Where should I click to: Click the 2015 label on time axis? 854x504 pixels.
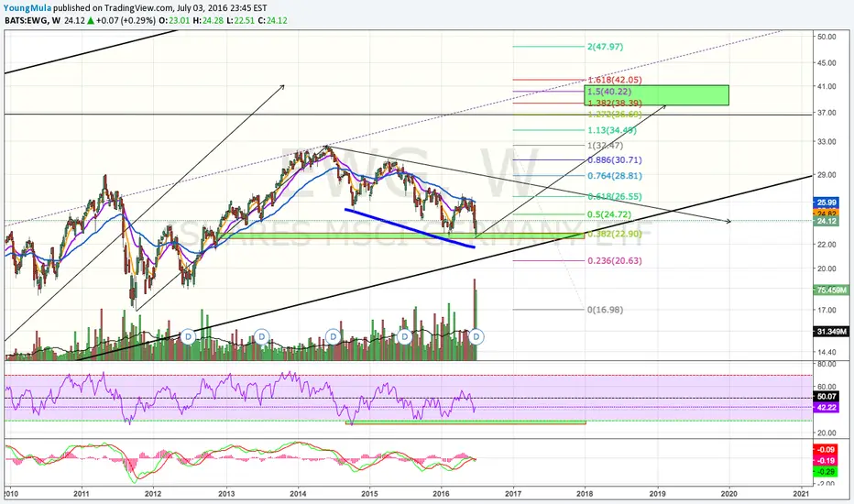369,494
